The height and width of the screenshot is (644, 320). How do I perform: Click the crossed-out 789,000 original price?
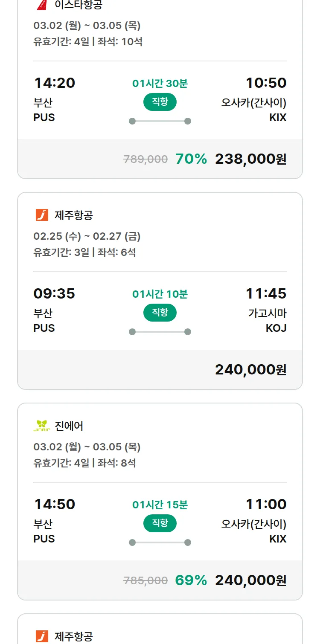[x=145, y=160]
